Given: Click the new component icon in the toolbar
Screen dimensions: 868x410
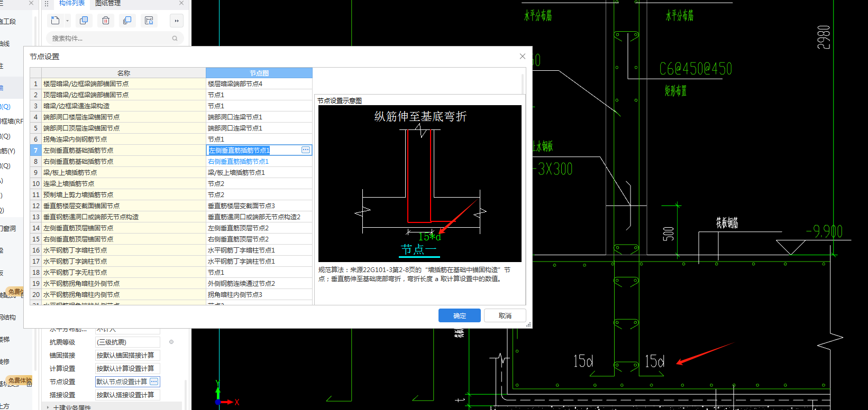Looking at the screenshot, I should click(x=56, y=21).
